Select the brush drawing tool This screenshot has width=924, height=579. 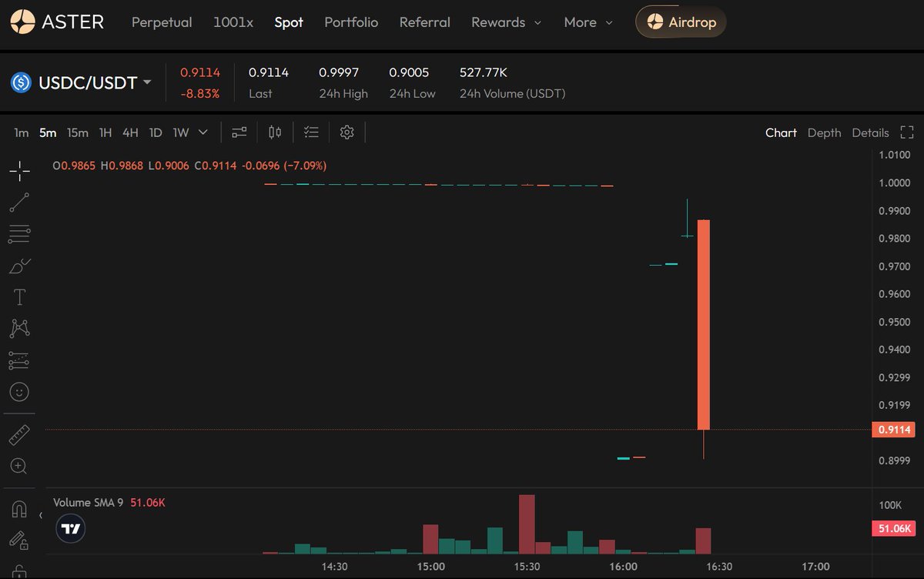coord(19,266)
